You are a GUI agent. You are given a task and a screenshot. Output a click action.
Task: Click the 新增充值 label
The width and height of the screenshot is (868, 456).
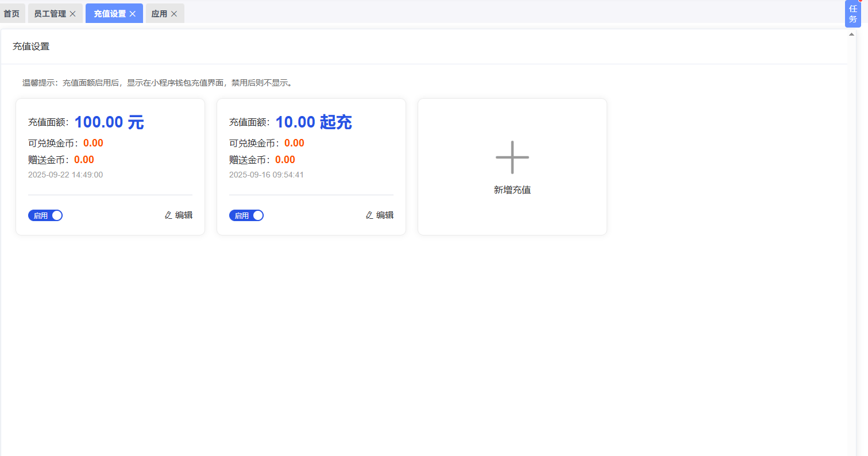[x=512, y=190]
